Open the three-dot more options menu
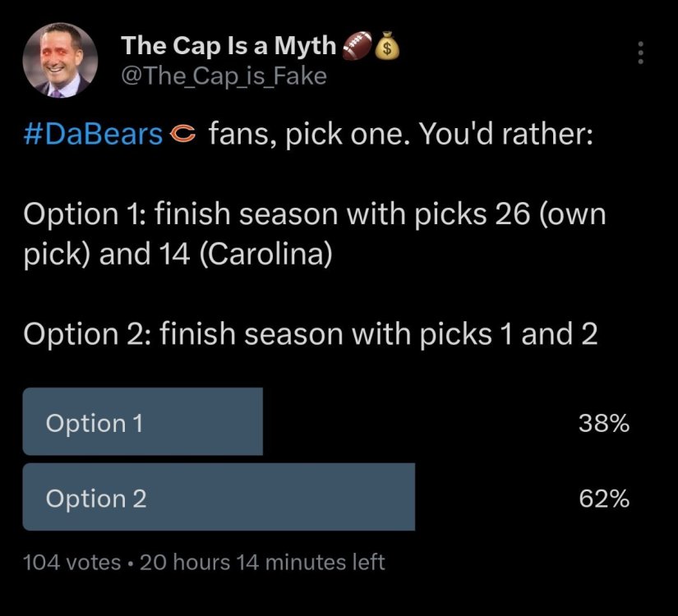The image size is (678, 616). tap(642, 53)
